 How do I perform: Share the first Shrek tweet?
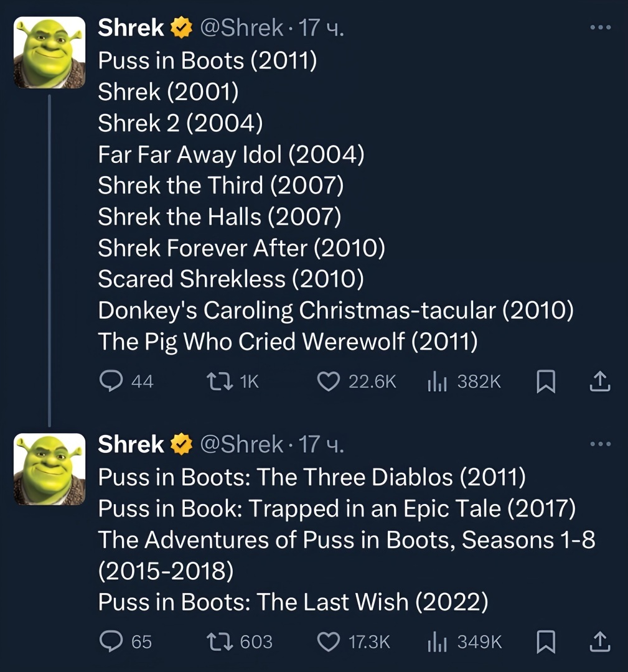click(599, 381)
